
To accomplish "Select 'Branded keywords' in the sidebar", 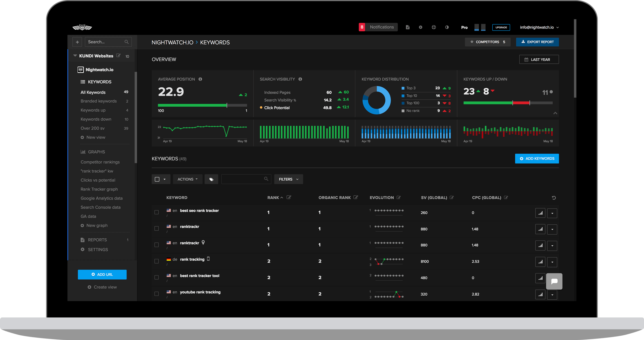I will pyautogui.click(x=99, y=101).
